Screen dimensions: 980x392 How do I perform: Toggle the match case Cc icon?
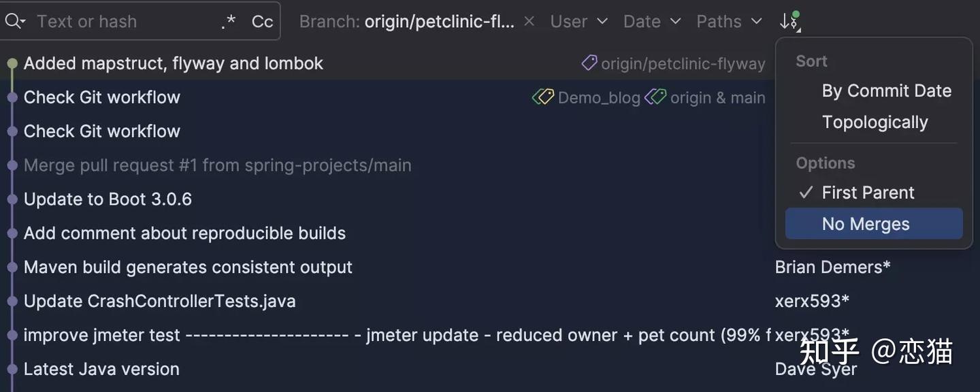pos(262,21)
